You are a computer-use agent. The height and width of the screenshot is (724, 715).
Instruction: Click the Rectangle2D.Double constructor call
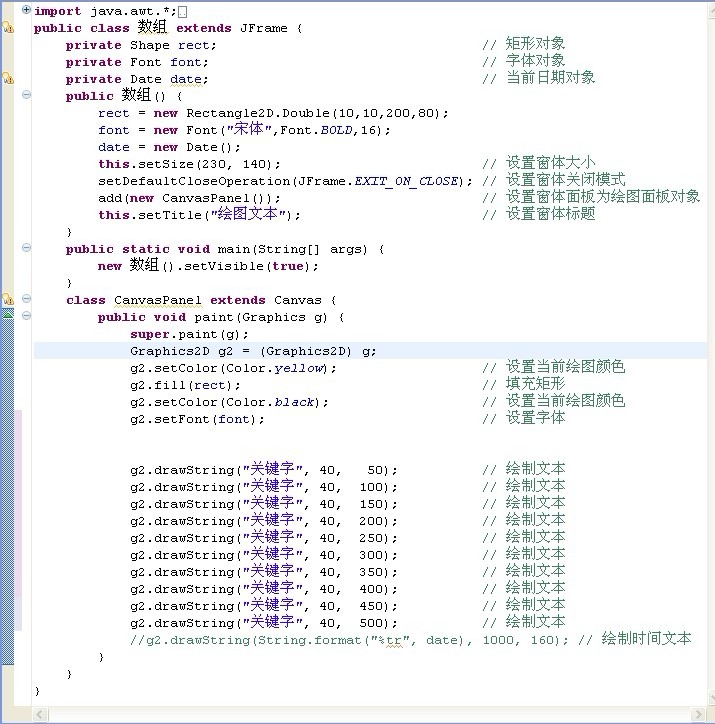coord(248,113)
